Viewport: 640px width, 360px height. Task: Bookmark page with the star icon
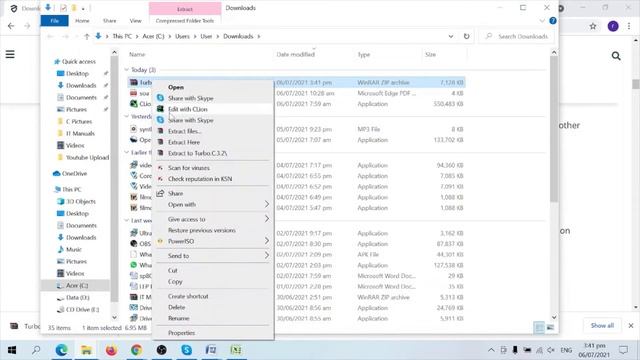click(593, 26)
